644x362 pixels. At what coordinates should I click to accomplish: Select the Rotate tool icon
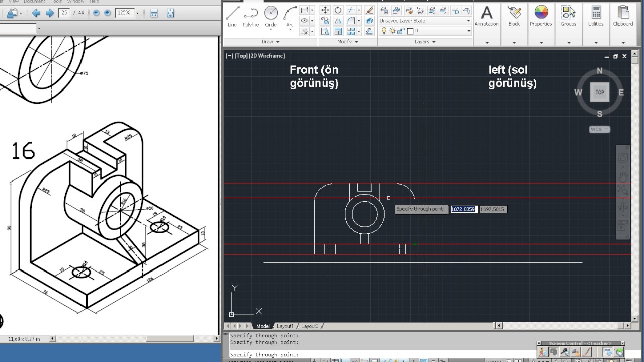point(338,10)
